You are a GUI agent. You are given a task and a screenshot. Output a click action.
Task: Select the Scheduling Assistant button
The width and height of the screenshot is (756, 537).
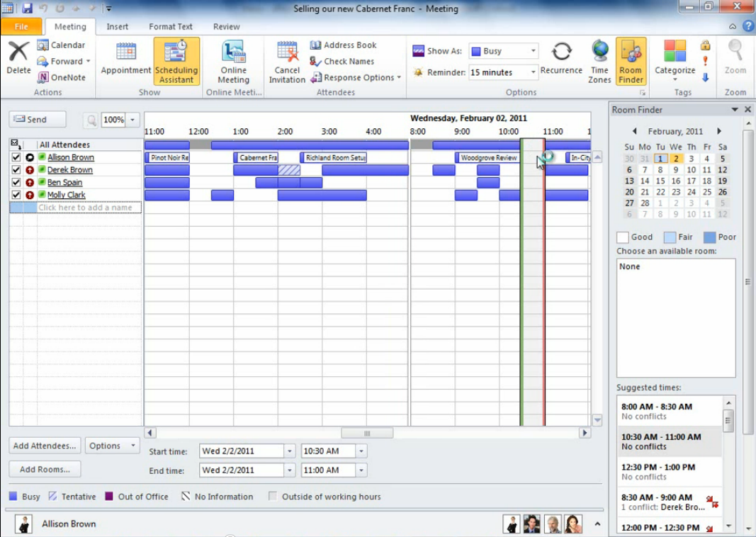click(176, 61)
